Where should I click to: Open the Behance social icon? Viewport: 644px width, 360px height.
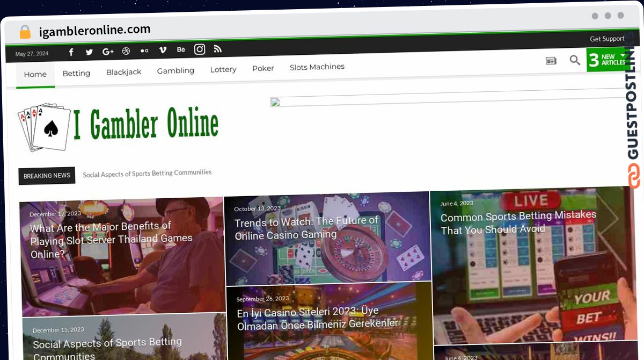(181, 49)
